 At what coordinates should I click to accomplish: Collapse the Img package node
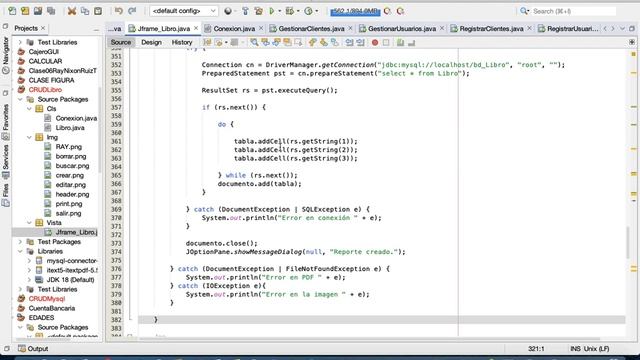coord(29,137)
